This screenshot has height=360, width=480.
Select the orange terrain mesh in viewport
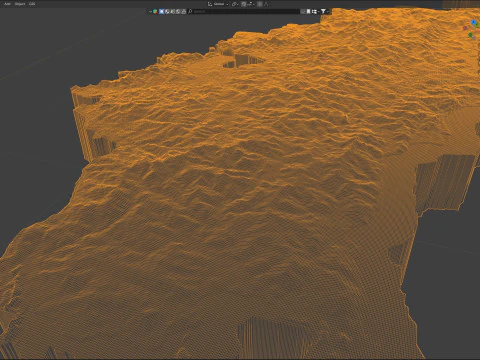[240, 187]
